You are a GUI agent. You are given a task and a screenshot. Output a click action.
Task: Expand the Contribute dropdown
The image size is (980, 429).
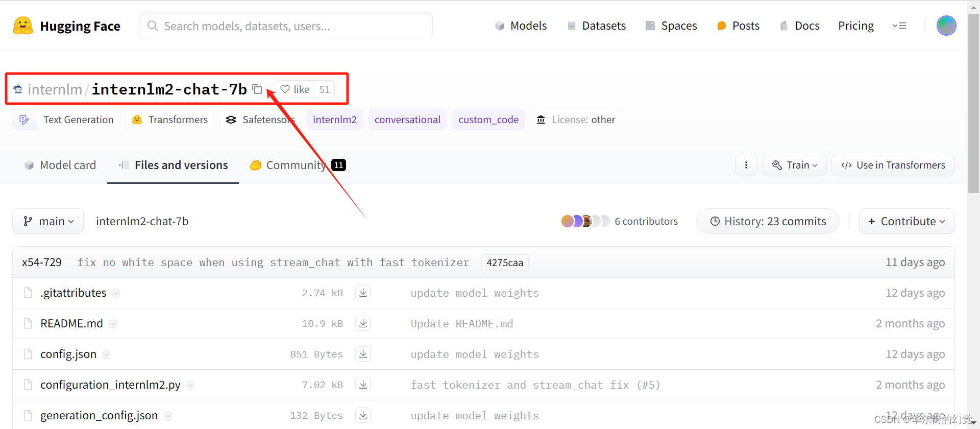tap(906, 221)
